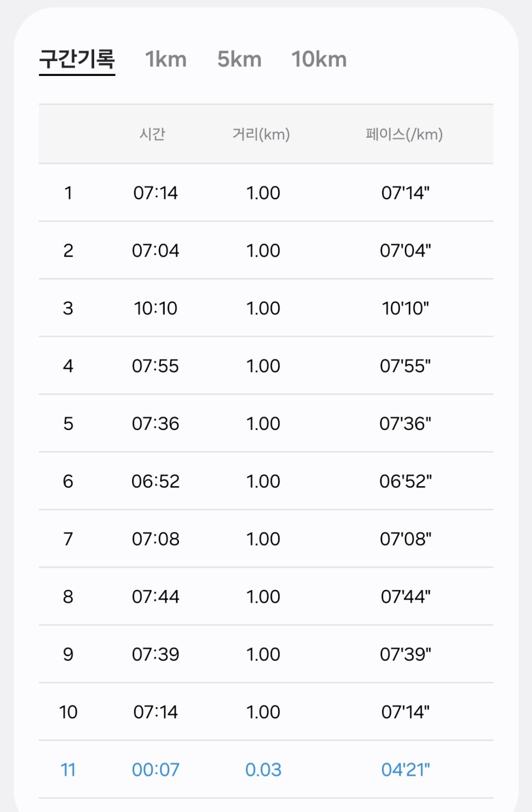Viewport: 532px width, 812px height.
Task: Open the 5km tab
Action: click(239, 59)
